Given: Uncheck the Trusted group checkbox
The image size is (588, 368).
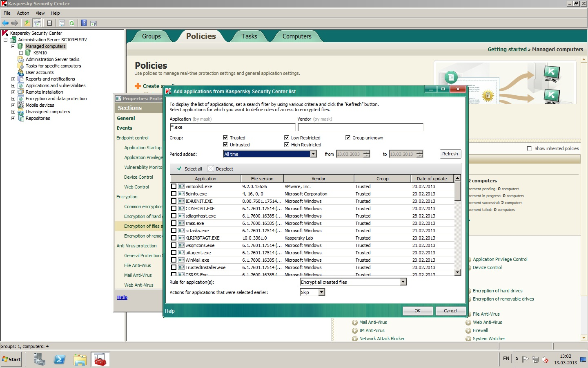Looking at the screenshot, I should 225,137.
